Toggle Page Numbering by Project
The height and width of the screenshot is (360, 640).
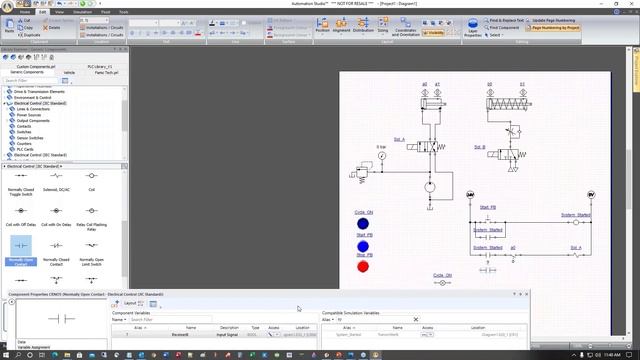click(553, 28)
